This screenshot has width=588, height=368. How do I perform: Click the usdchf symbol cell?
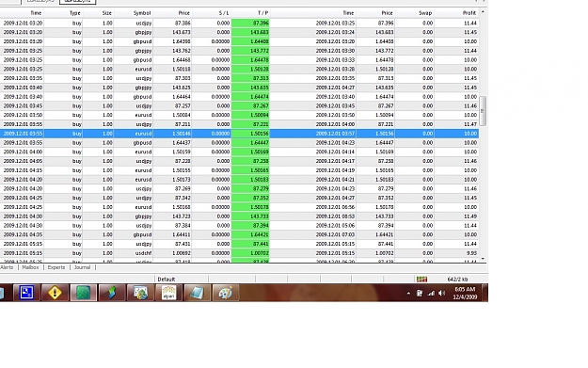click(x=143, y=253)
